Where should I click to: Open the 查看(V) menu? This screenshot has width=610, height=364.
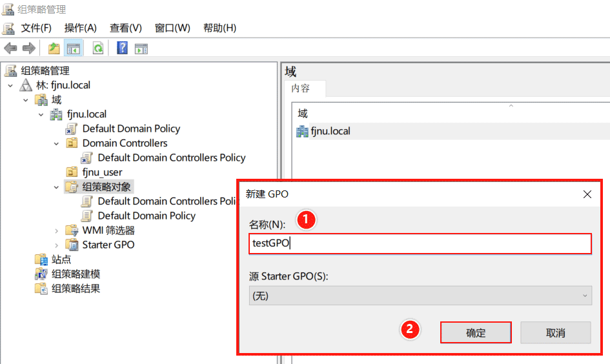tap(126, 28)
